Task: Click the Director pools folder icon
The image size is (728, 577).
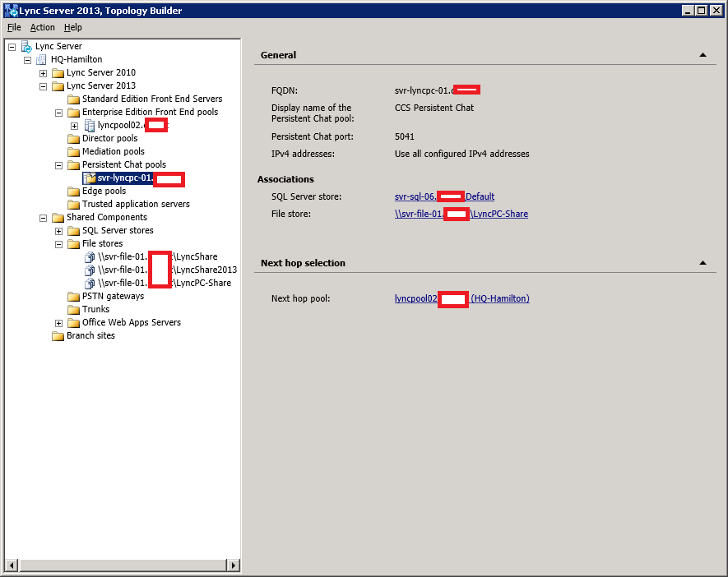Action: point(73,139)
